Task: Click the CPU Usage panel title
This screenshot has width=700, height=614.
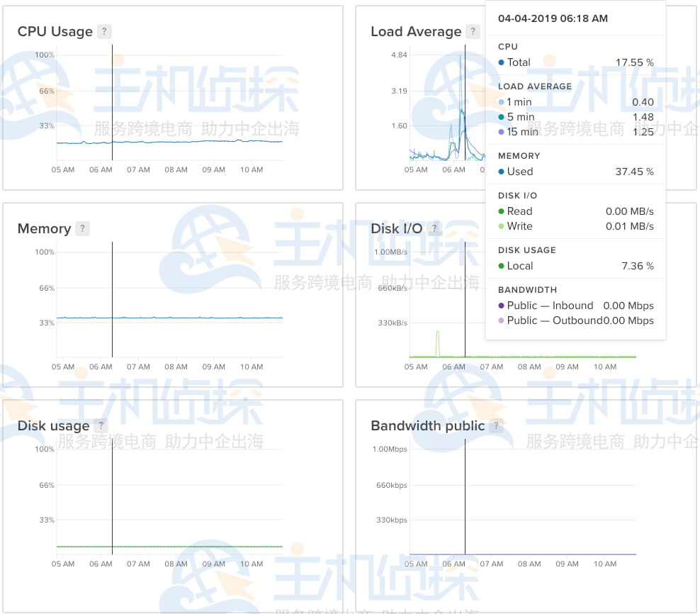Action: pyautogui.click(x=55, y=31)
